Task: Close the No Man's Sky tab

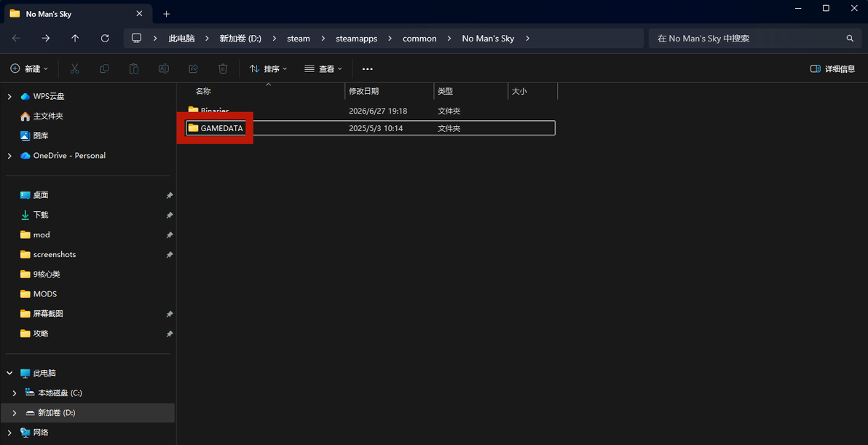Action: 140,13
